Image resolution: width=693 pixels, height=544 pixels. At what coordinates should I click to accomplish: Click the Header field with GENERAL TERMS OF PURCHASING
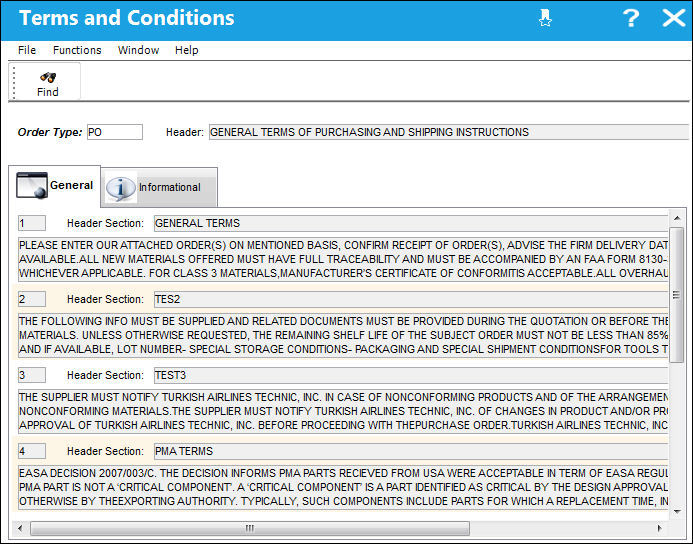pos(449,132)
